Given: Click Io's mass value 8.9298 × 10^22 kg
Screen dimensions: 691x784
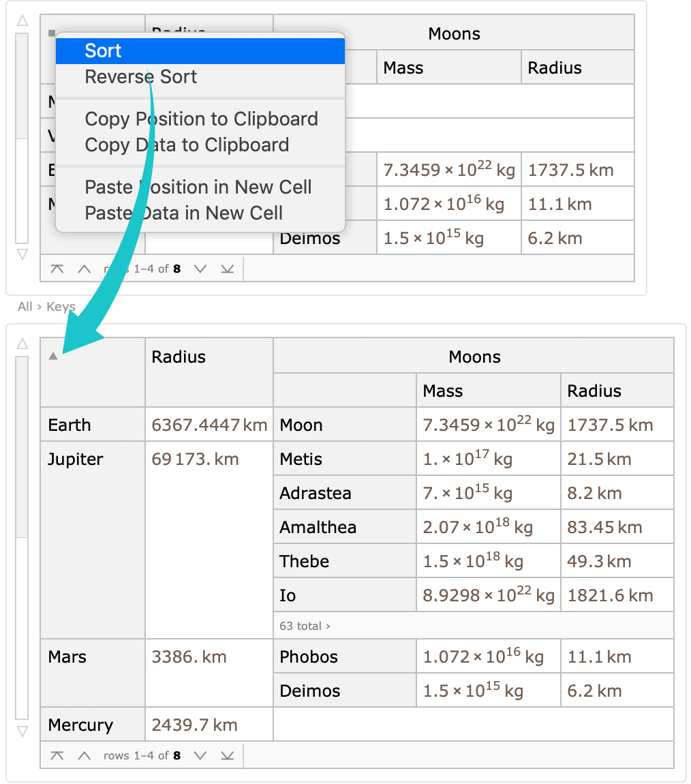Looking at the screenshot, I should point(488,595).
